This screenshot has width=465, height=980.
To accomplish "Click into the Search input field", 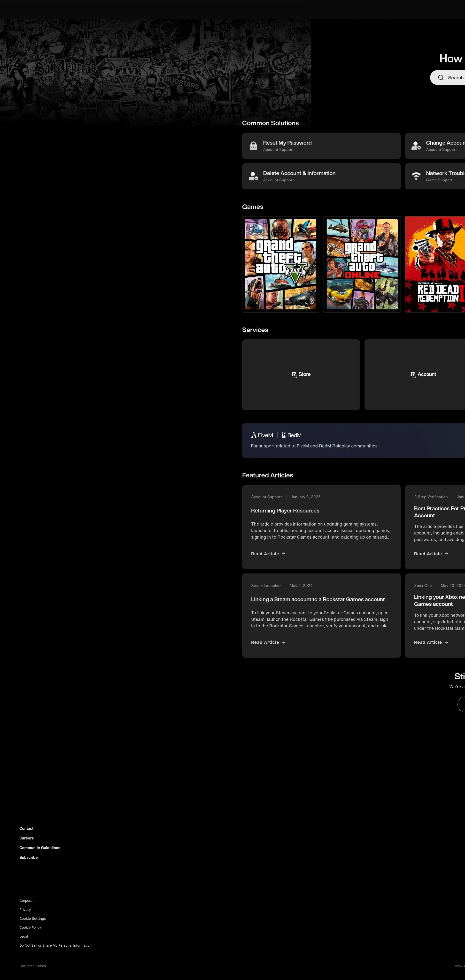I will [456, 78].
